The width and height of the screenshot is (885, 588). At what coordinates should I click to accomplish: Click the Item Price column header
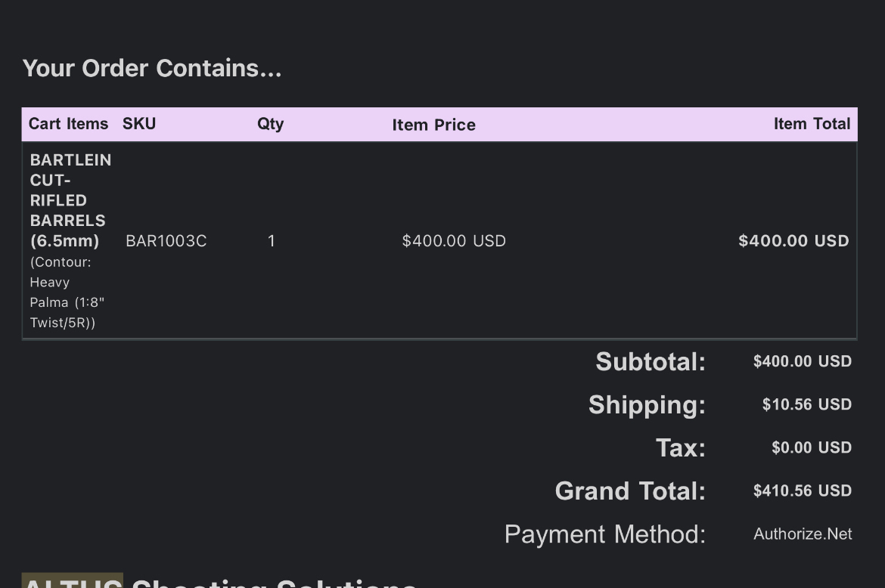click(433, 125)
